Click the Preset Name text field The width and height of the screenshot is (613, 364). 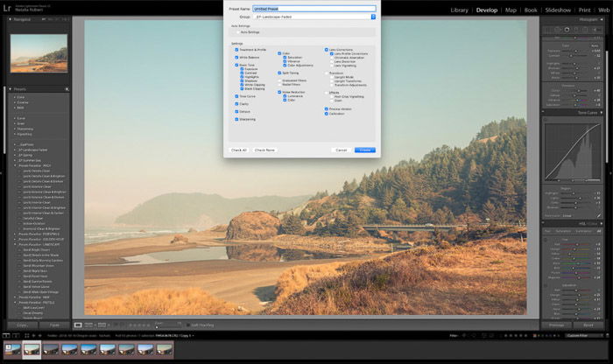[314, 9]
